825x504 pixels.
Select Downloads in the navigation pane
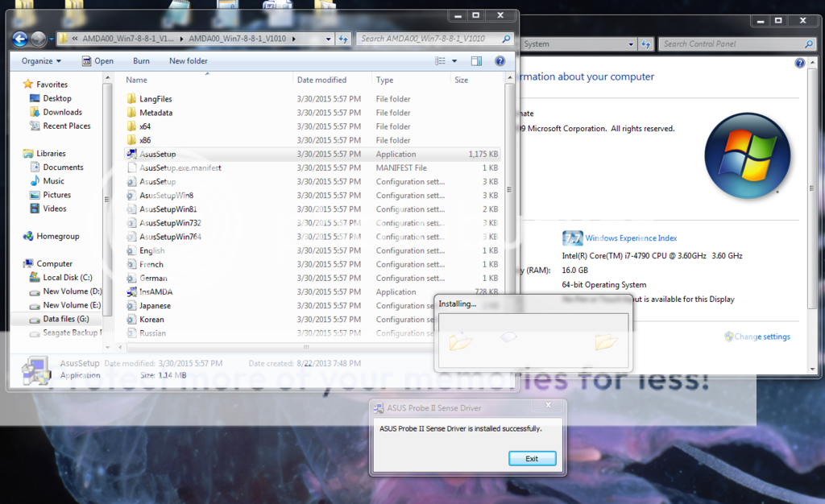coord(62,112)
